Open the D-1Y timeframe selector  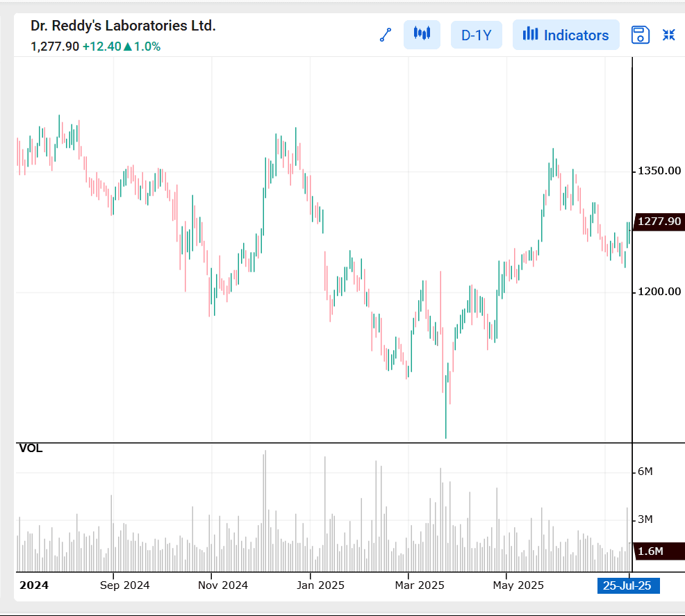476,35
